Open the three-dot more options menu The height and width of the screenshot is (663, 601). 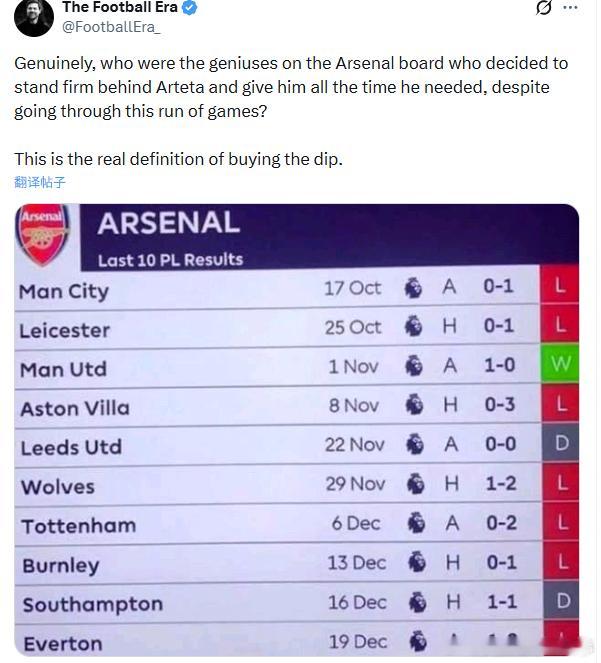(x=571, y=8)
